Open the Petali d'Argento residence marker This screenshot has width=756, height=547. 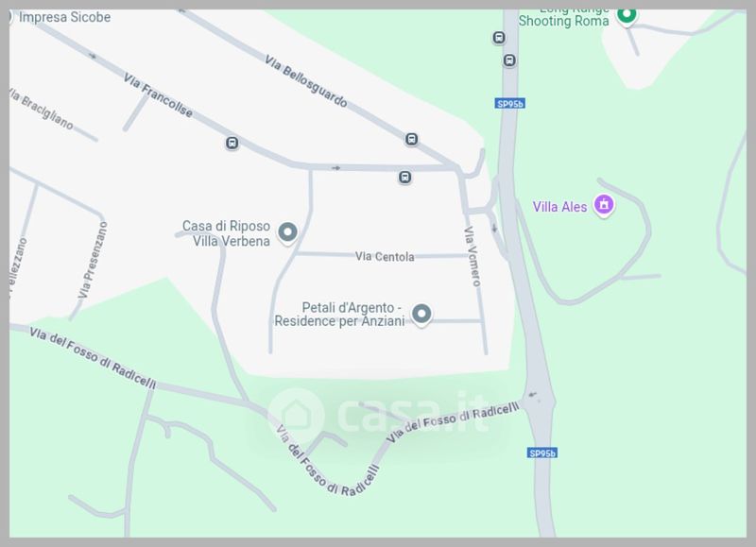(421, 315)
